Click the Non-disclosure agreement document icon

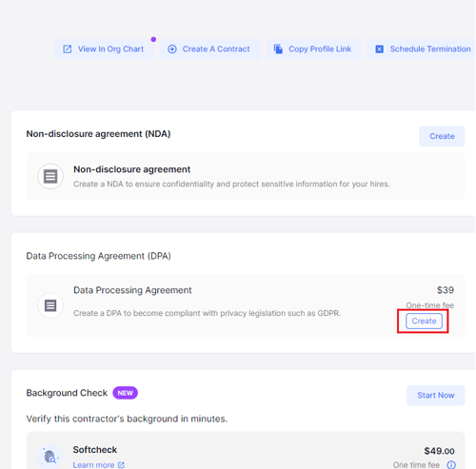coord(50,176)
